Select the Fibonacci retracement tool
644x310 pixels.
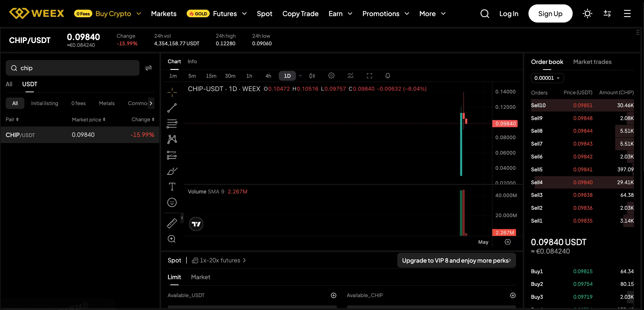[x=172, y=123]
